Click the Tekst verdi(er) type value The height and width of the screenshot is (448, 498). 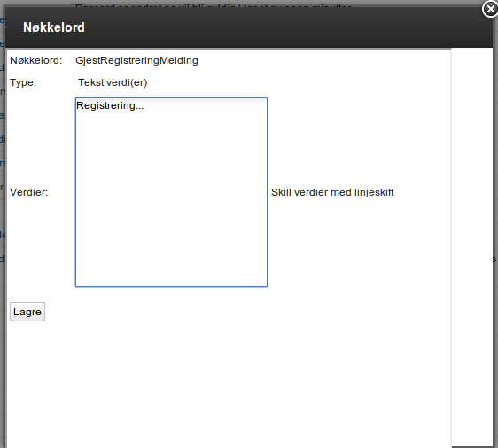[x=113, y=82]
